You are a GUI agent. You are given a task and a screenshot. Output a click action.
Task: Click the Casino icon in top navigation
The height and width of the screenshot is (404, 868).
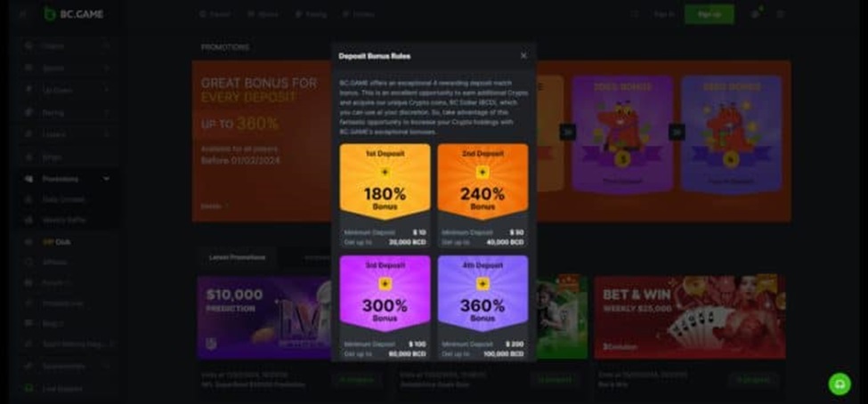[203, 14]
